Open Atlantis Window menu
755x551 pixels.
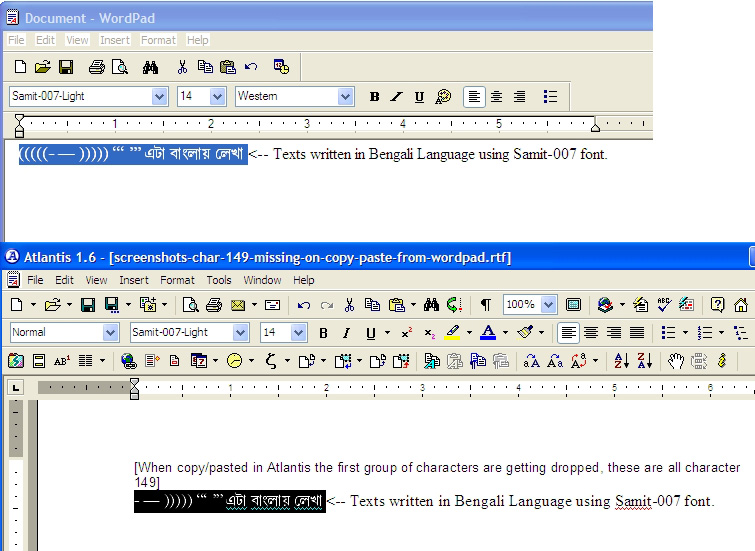[262, 280]
